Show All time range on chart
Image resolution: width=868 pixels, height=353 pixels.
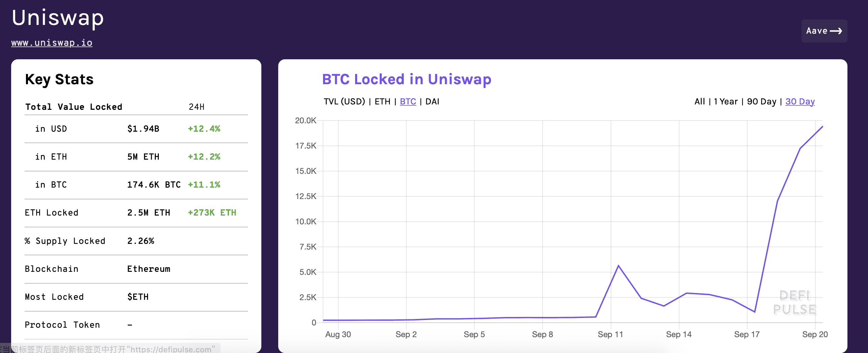[700, 101]
